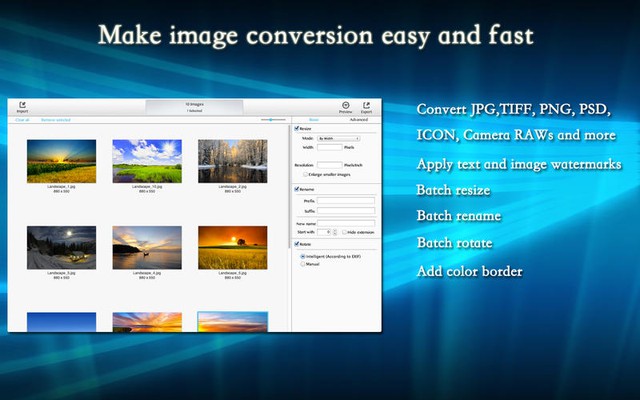Click the Clear all link
The image size is (640, 400).
coord(22,119)
